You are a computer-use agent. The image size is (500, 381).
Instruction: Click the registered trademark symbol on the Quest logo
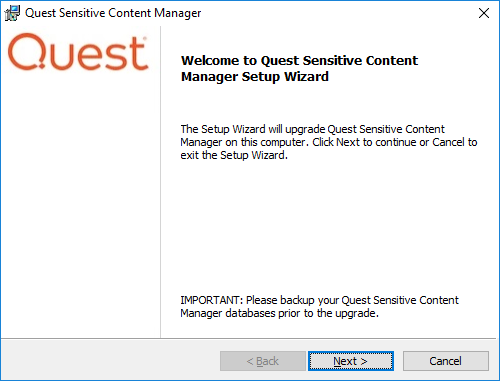145,38
